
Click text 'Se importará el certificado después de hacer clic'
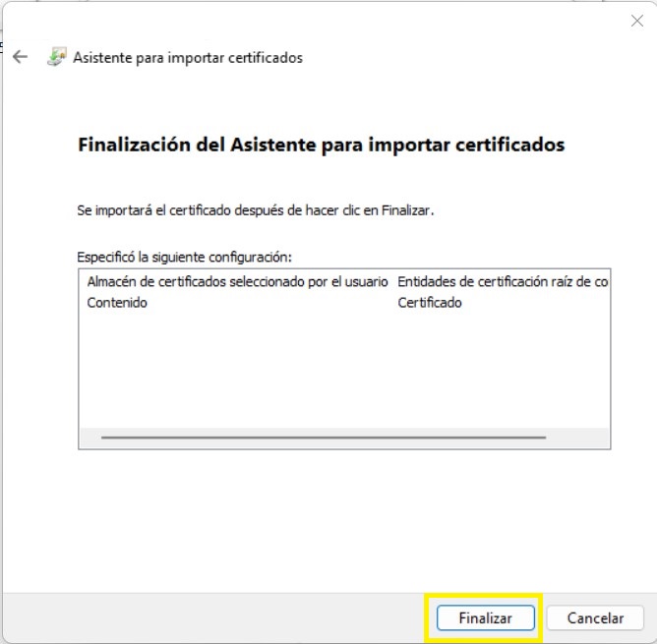pos(218,210)
